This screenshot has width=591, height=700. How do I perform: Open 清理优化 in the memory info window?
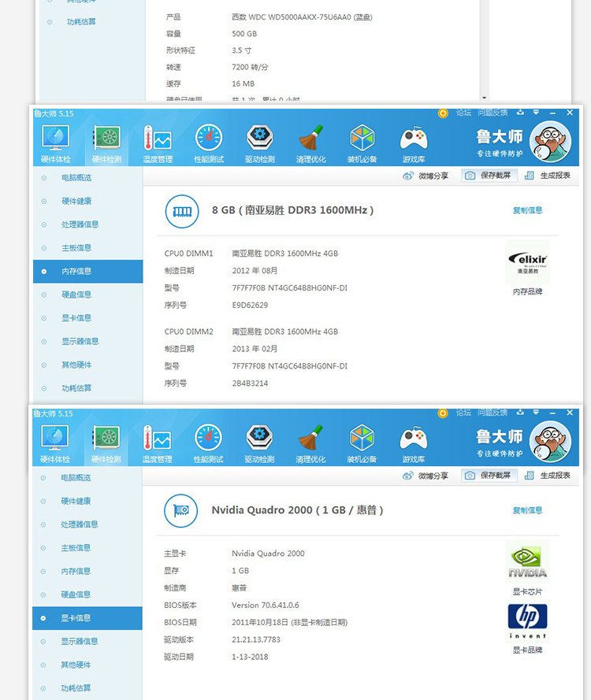pyautogui.click(x=311, y=144)
